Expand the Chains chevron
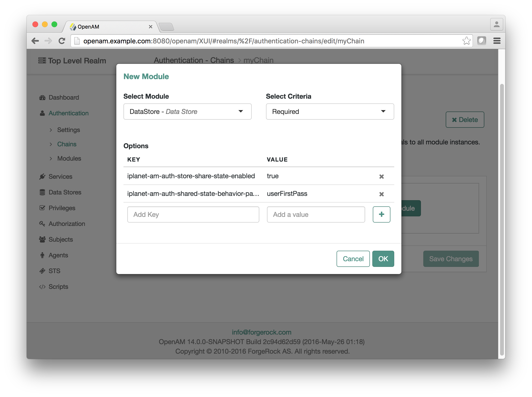 (x=51, y=144)
